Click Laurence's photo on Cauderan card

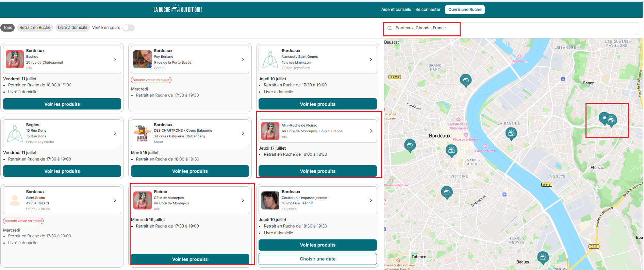tap(270, 200)
